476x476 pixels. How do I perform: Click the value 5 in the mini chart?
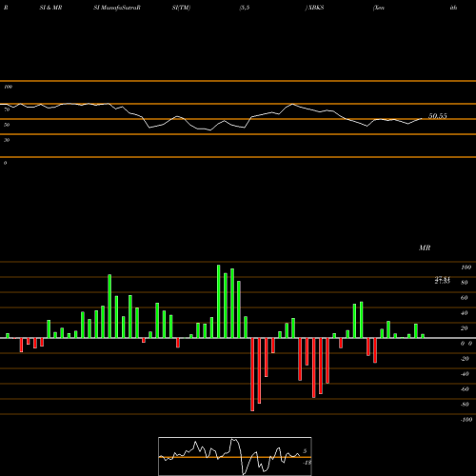[x=305, y=451]
